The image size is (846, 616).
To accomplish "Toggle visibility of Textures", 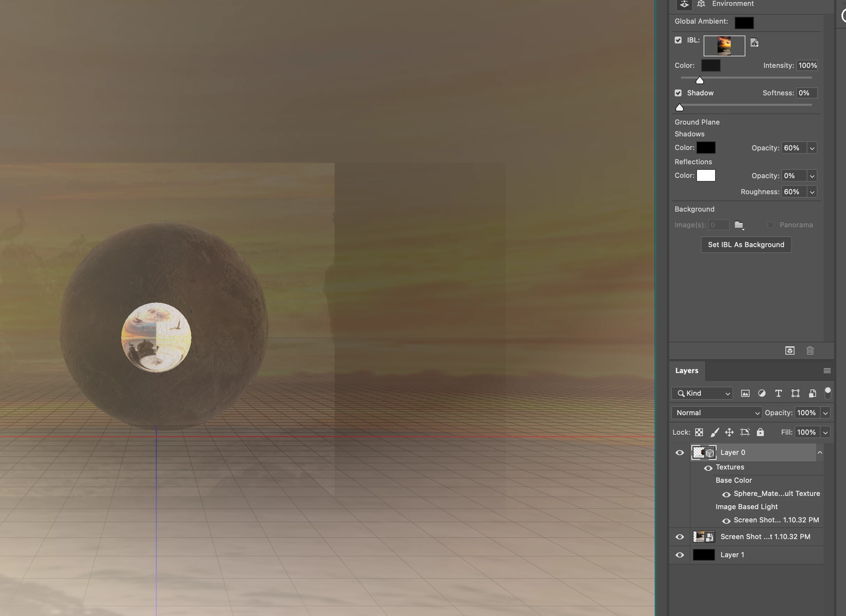I will tap(708, 468).
